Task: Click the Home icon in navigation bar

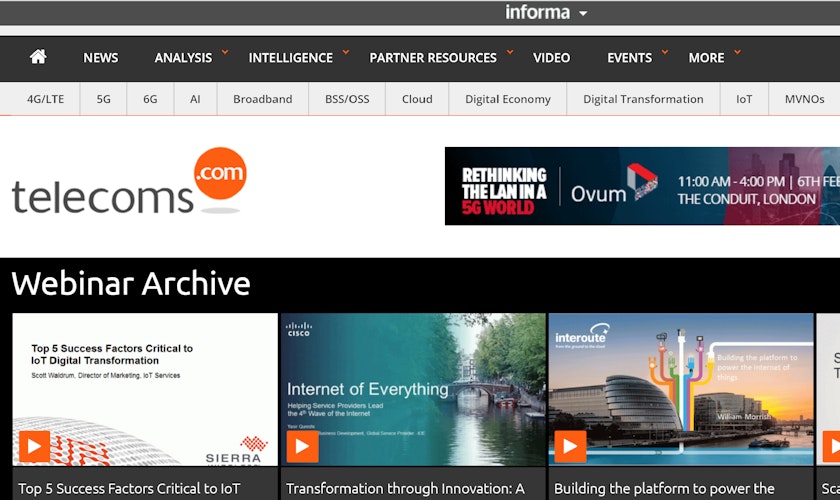Action: (x=38, y=57)
